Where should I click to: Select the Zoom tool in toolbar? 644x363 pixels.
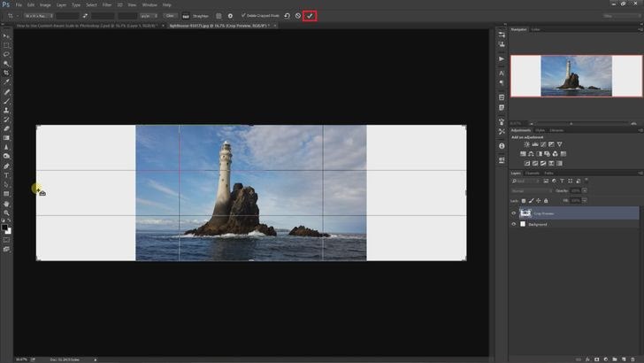[x=6, y=212]
